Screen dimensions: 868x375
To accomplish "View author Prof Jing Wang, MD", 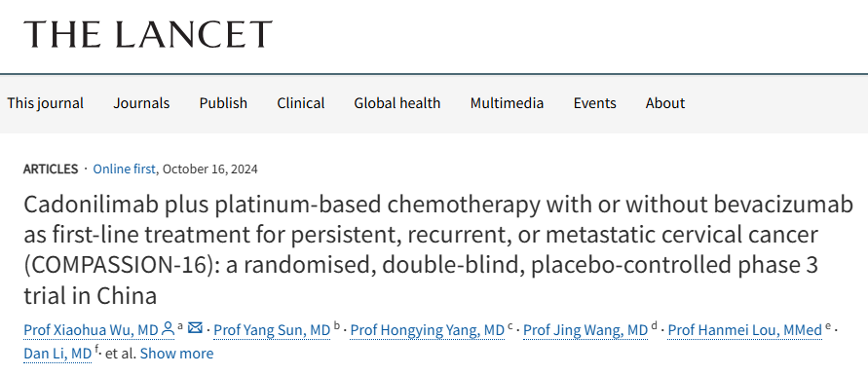I will [x=585, y=330].
